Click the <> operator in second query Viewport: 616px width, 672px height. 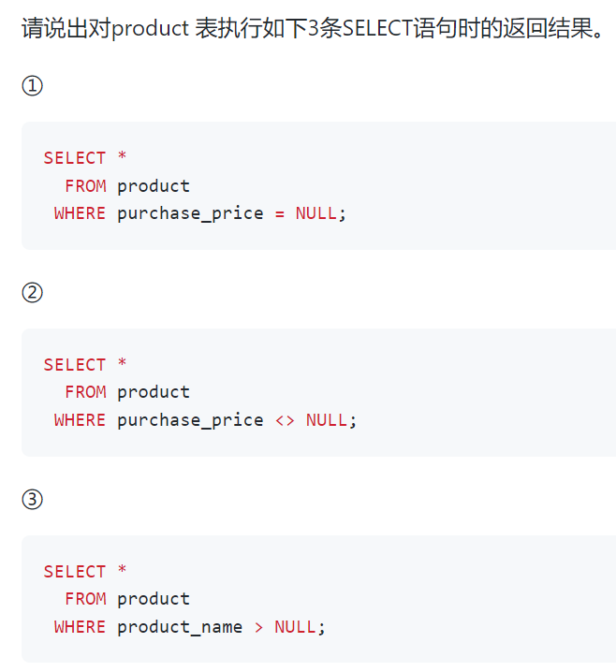285,421
